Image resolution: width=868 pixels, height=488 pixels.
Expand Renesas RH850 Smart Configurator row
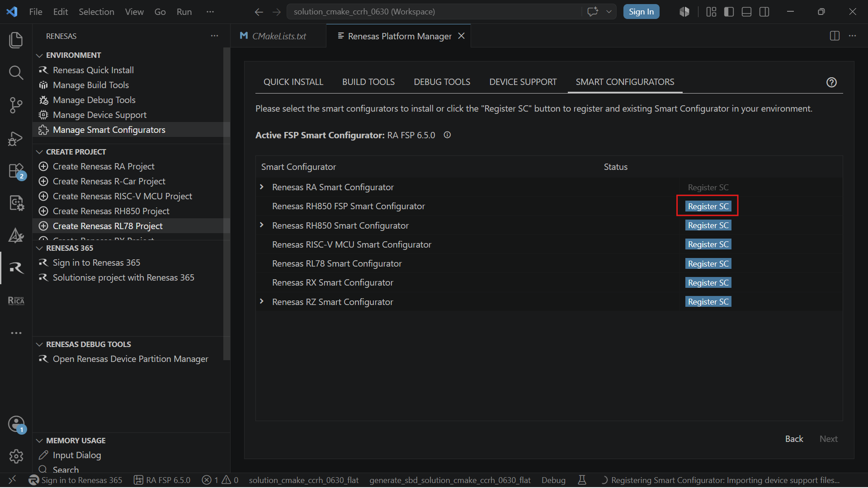262,225
